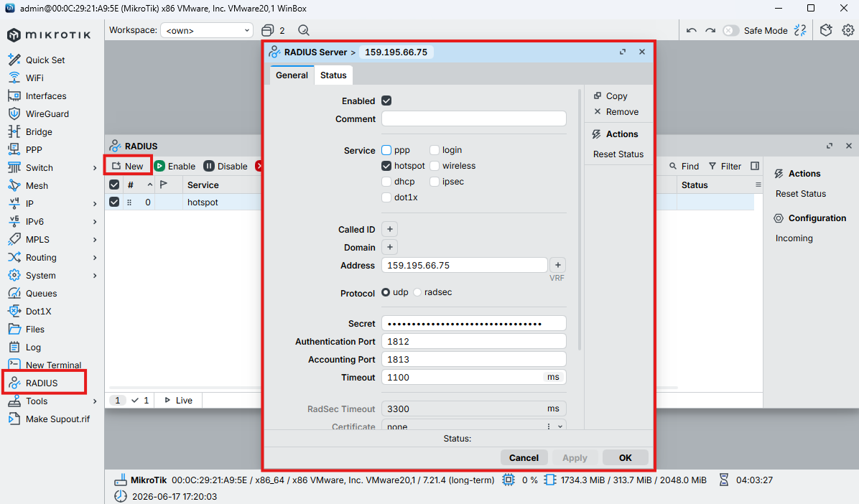Expand the System submenu

[95, 276]
